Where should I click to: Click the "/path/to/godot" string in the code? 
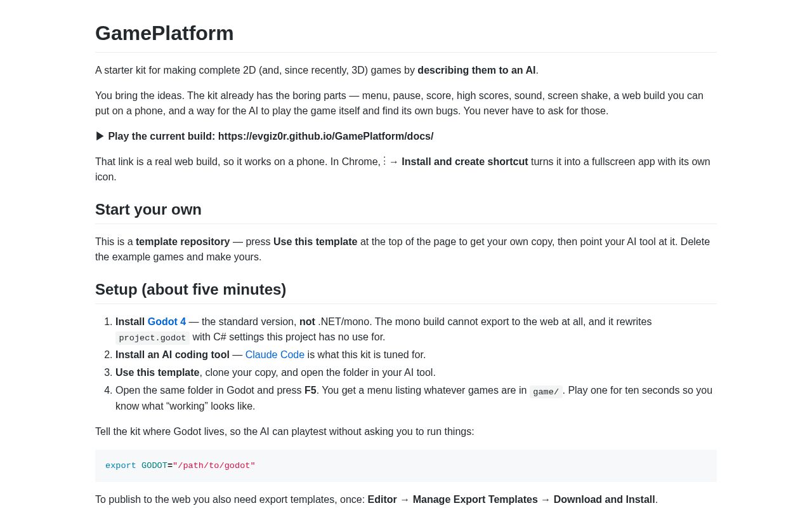coord(214,466)
